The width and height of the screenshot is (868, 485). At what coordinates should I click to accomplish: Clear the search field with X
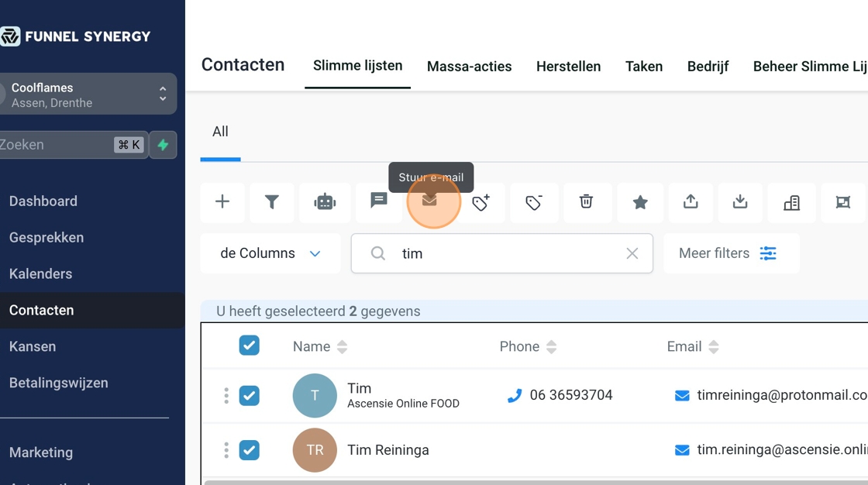(x=632, y=253)
